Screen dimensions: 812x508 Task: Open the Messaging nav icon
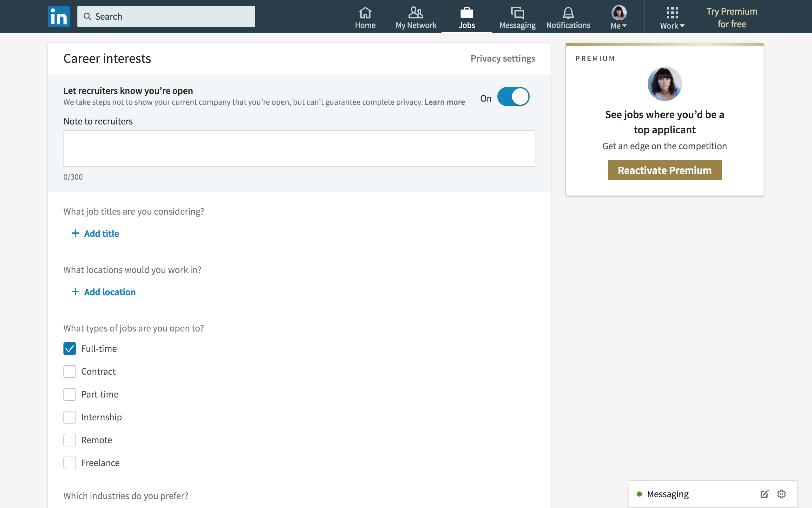(x=517, y=13)
